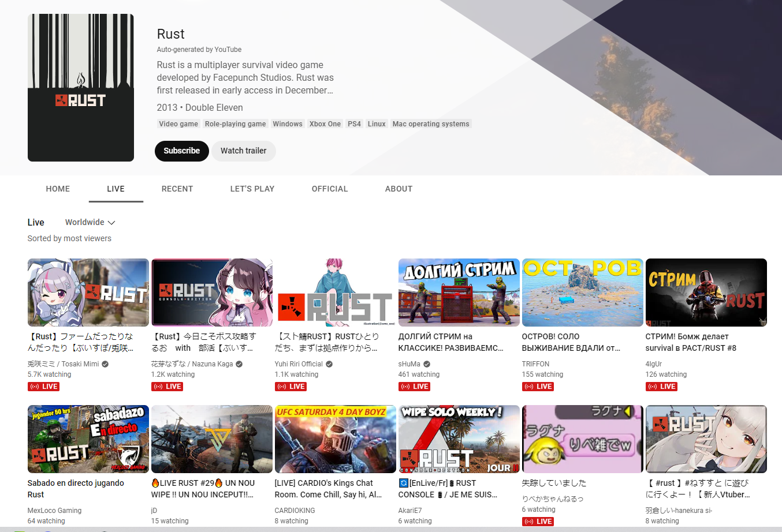The height and width of the screenshot is (532, 782).
Task: Switch to the RECENT tab
Action: (x=177, y=189)
